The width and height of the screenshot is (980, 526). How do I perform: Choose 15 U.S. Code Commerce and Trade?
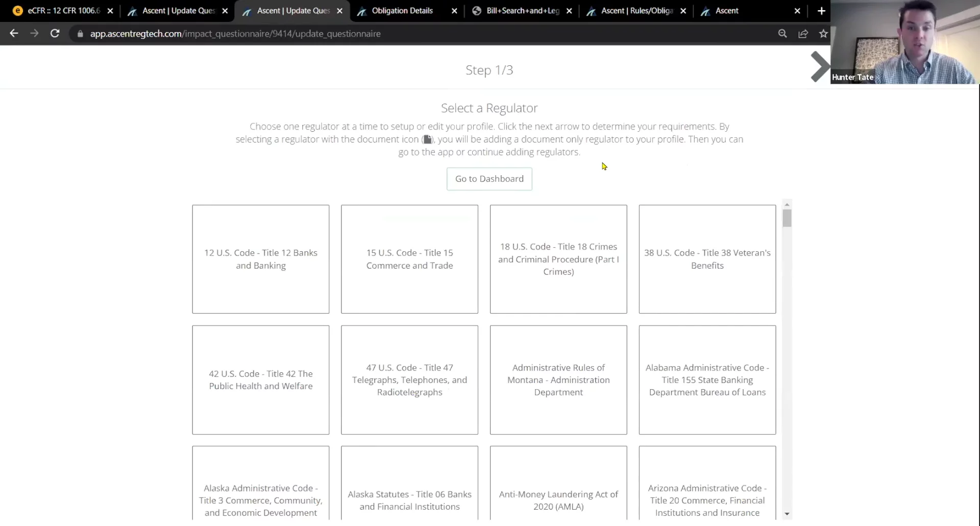(409, 259)
